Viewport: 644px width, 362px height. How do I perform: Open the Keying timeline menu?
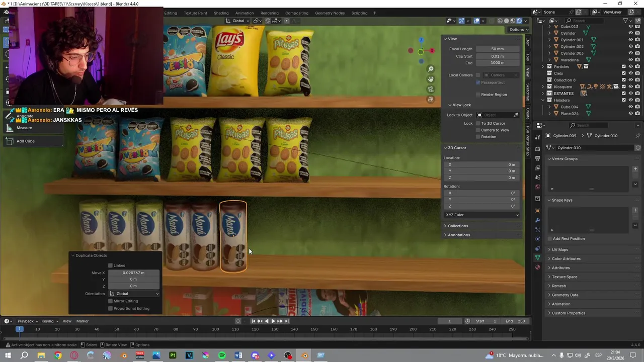49,321
